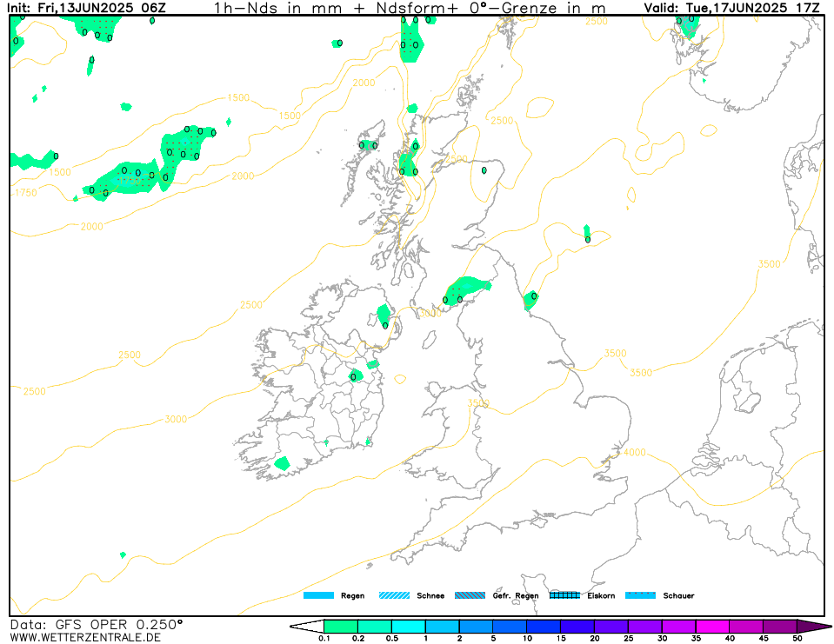The height and width of the screenshot is (644, 834).
Task: Click the 'Init: Fri,13JUN2025 06Z' header text
Action: pos(86,8)
